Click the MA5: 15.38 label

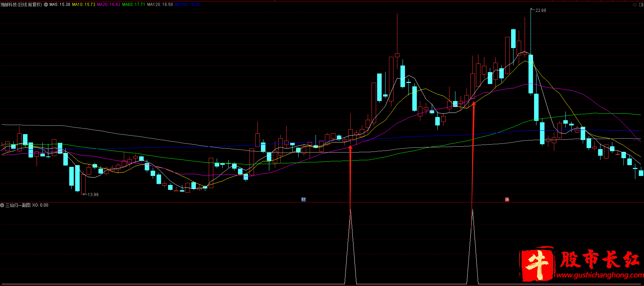(60, 5)
